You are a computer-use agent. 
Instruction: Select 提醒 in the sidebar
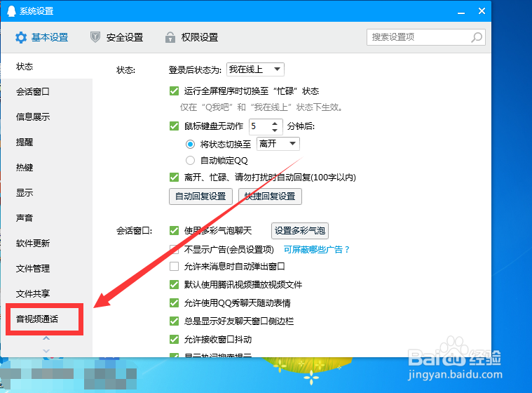pos(46,142)
